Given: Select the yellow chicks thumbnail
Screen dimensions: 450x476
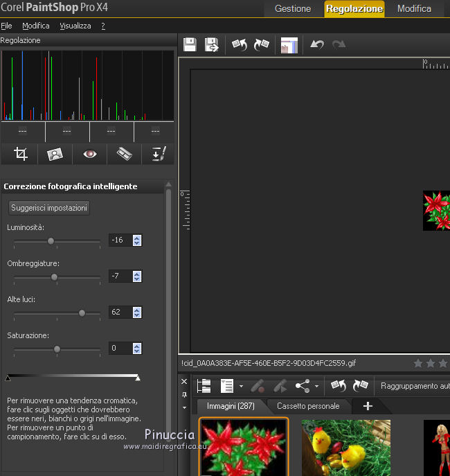Looking at the screenshot, I should [x=345, y=447].
